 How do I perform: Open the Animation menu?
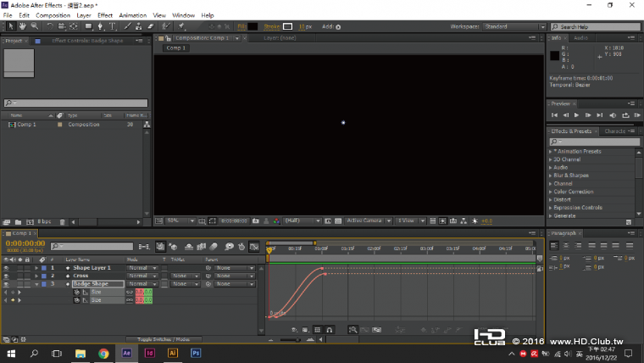pos(132,15)
